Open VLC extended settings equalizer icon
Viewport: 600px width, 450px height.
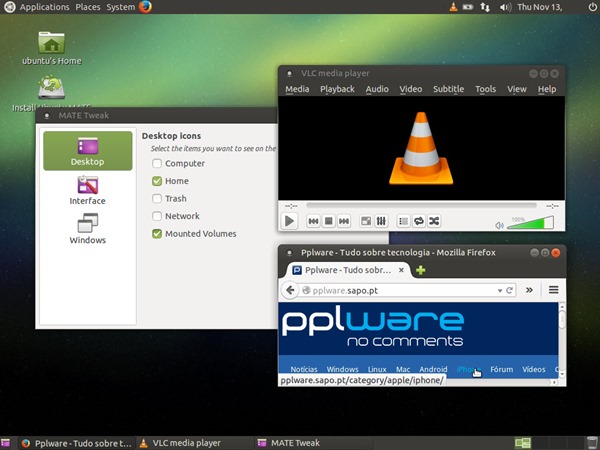[x=381, y=221]
